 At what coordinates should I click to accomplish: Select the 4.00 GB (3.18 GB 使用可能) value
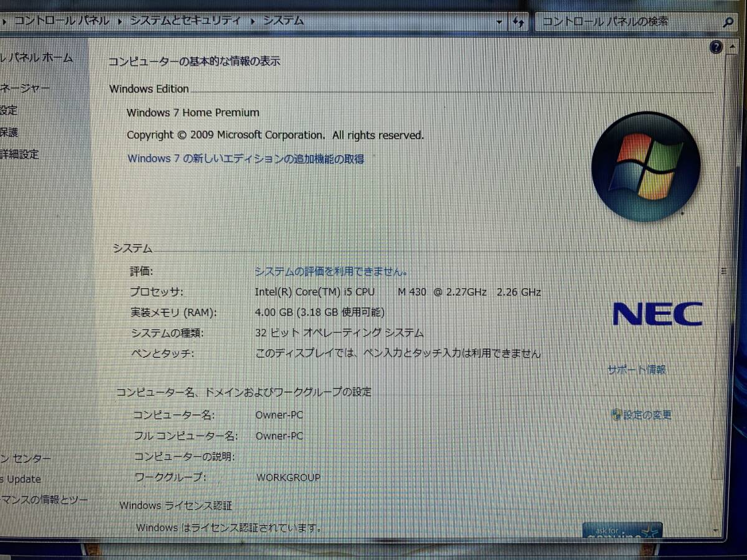(x=320, y=312)
